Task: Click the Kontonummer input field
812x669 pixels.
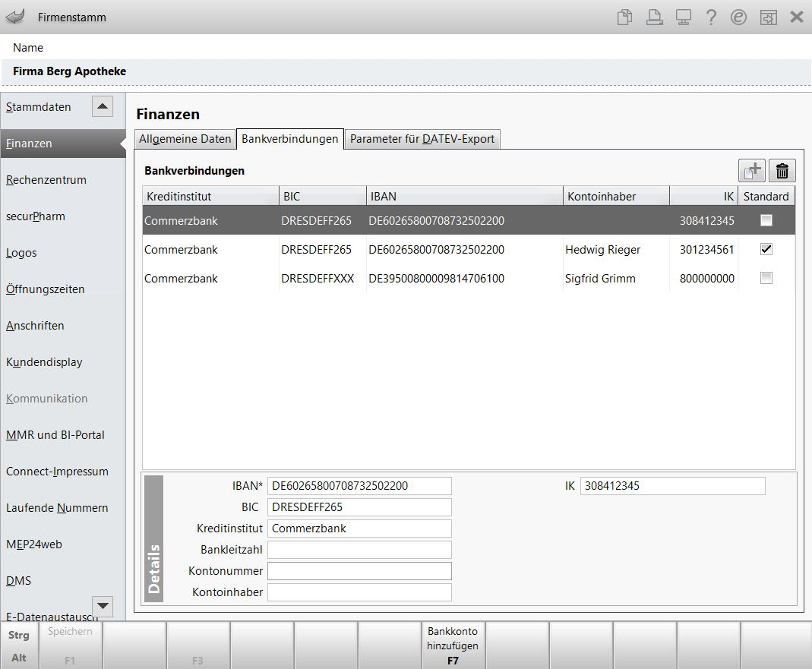Action: [359, 570]
